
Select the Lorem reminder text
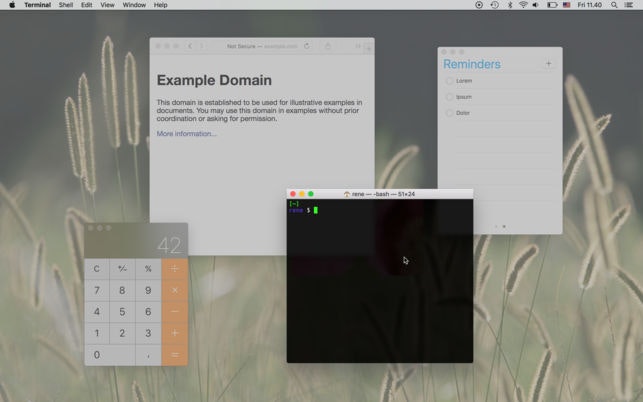click(x=464, y=81)
